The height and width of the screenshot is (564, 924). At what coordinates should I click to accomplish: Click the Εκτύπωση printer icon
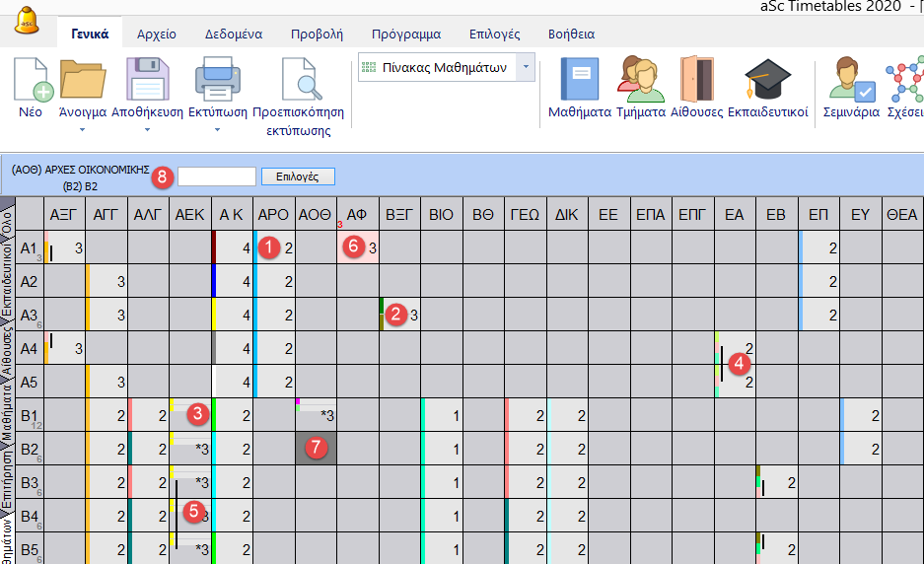pos(217,81)
